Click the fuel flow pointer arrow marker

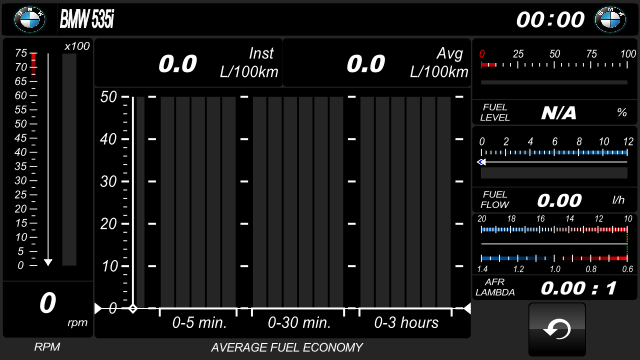(482, 162)
